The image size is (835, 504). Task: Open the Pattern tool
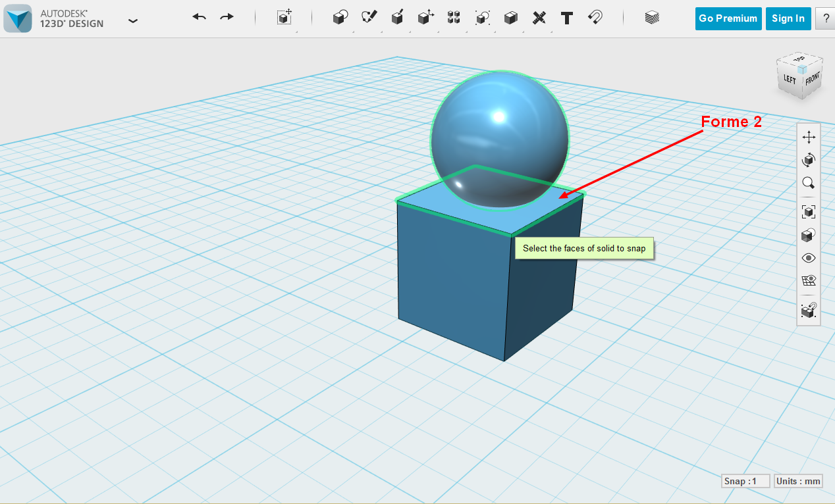pyautogui.click(x=454, y=18)
